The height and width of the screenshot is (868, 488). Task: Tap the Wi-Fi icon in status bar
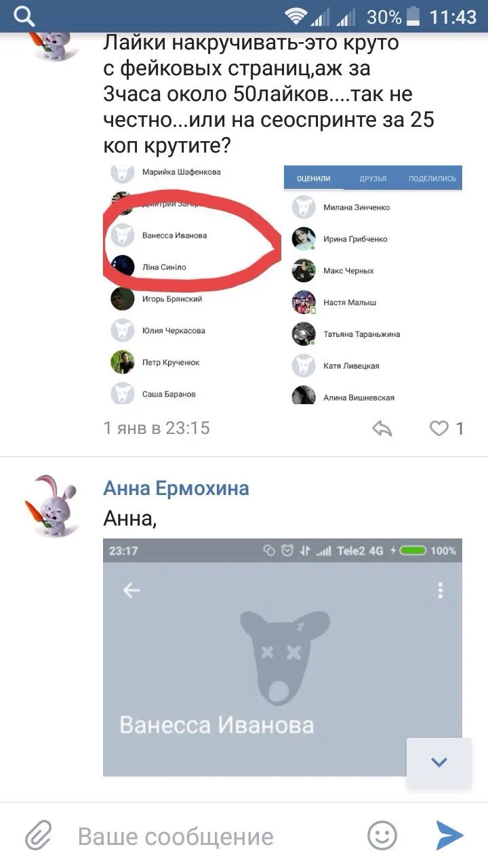click(x=296, y=16)
